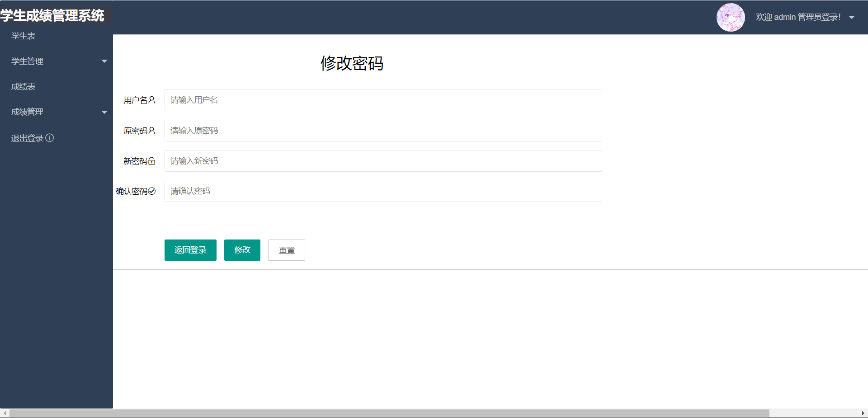
Task: Click the lock icon next to 新密码
Action: pos(152,161)
